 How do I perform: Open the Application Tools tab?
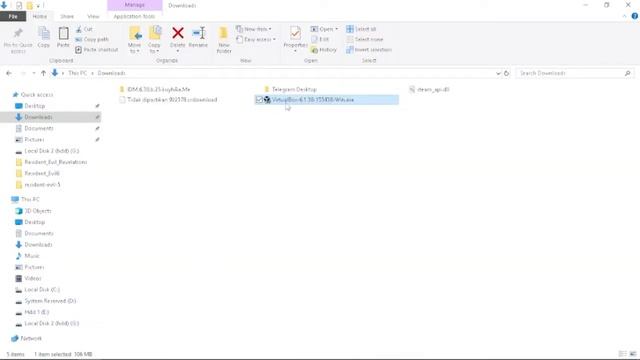point(134,16)
